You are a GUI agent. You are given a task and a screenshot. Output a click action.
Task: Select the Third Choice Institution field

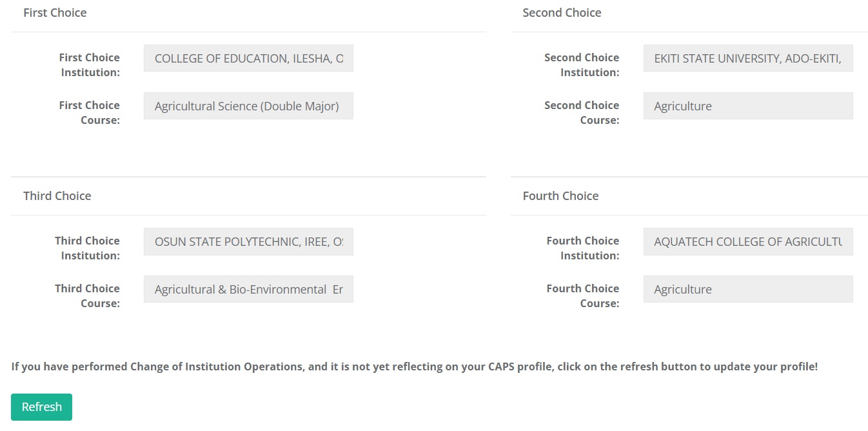tap(248, 241)
